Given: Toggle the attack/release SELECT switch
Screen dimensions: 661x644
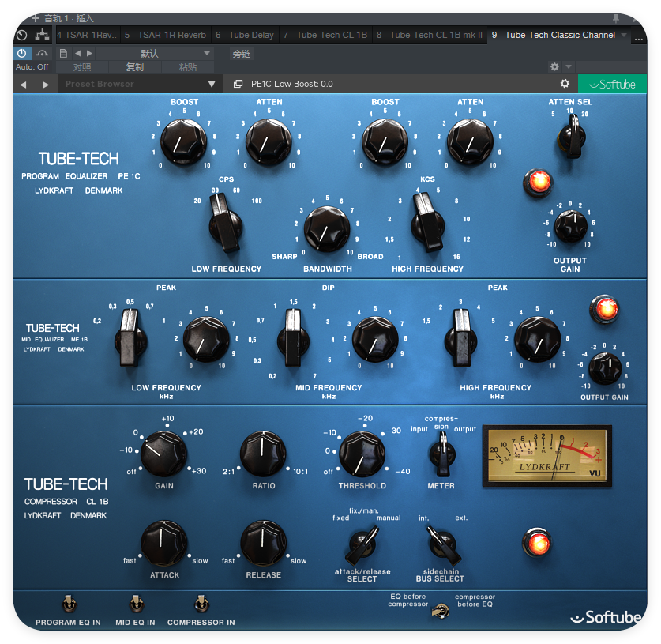Looking at the screenshot, I should click(362, 545).
